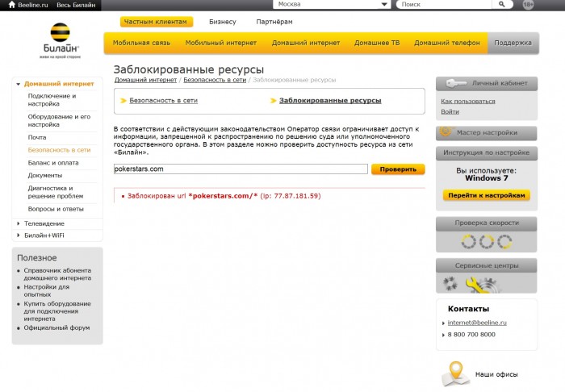Open Оборудование и его настройка sidebar item
Screen dimensions: 565x392
pos(59,121)
